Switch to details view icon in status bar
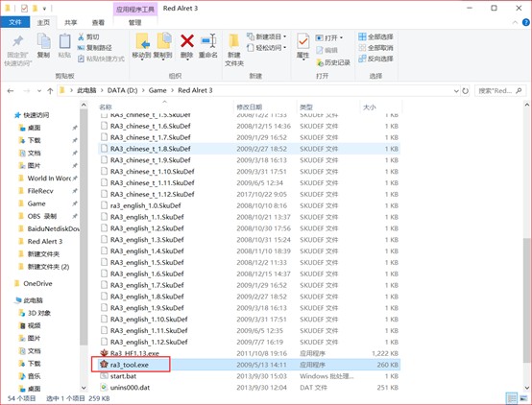This screenshot has height=405, width=532. point(512,398)
